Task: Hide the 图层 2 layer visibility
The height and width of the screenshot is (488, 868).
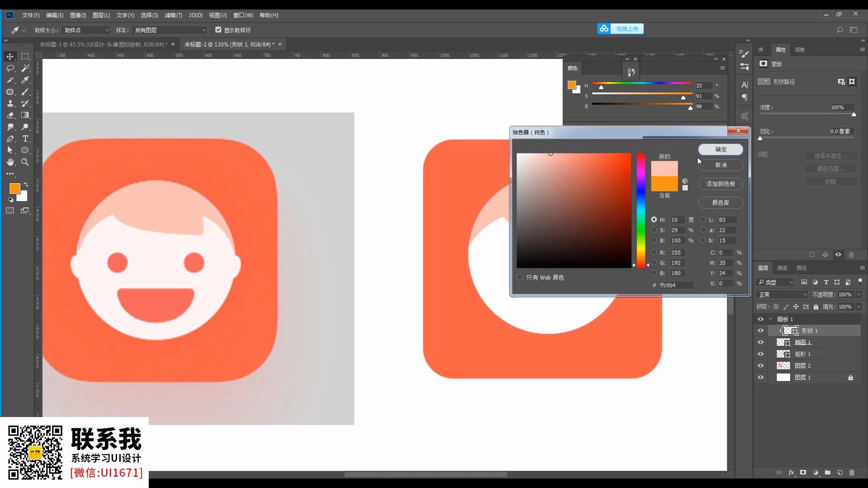Action: [760, 366]
